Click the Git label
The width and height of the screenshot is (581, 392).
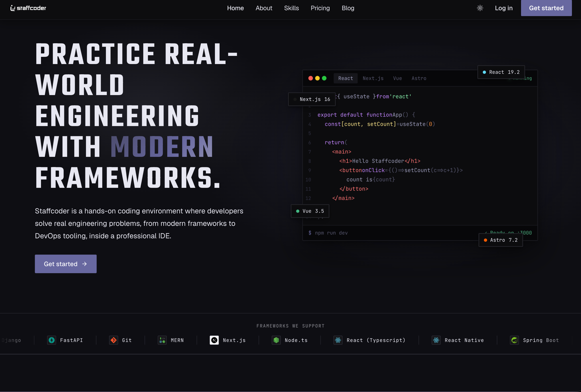(x=127, y=340)
